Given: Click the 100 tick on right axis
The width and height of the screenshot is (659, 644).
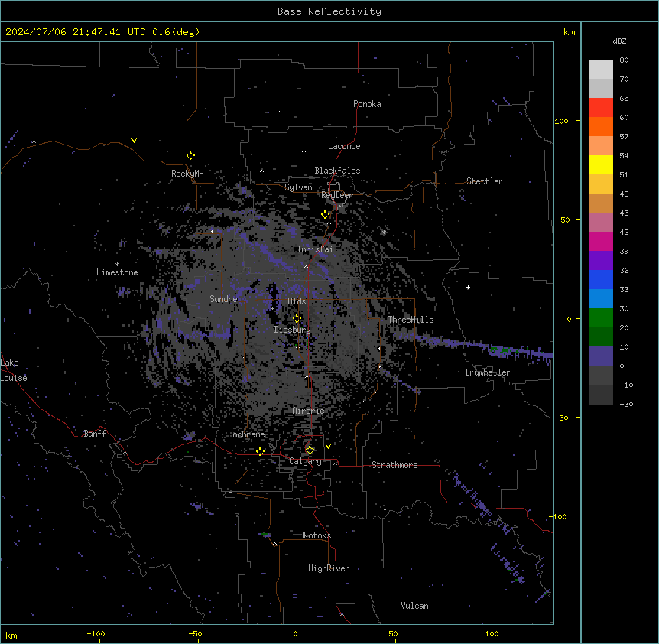Looking at the screenshot, I should (561, 121).
